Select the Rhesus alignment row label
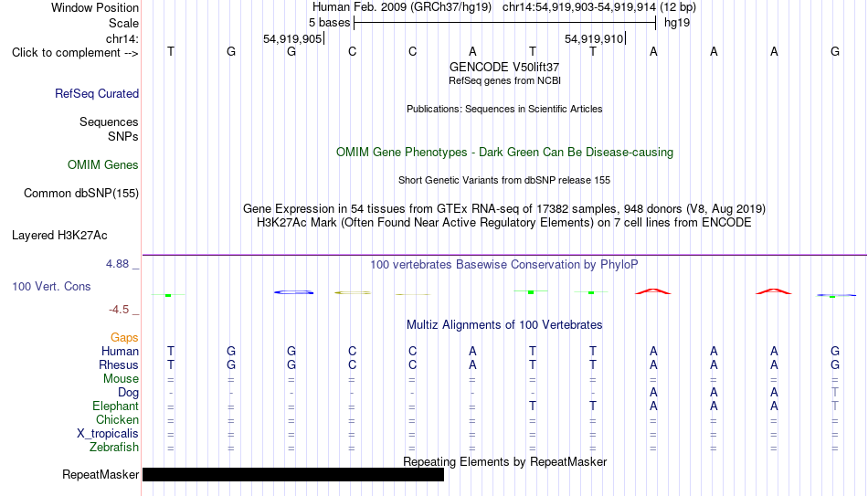The width and height of the screenshot is (868, 496). point(119,365)
